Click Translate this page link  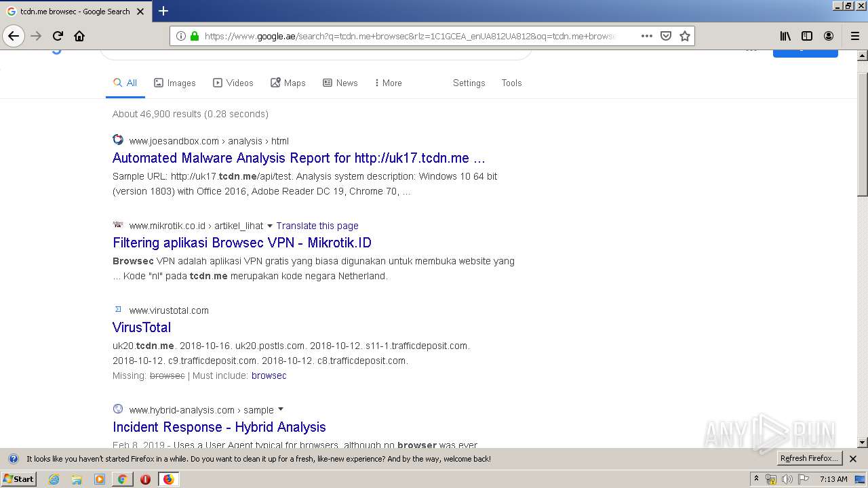[317, 226]
